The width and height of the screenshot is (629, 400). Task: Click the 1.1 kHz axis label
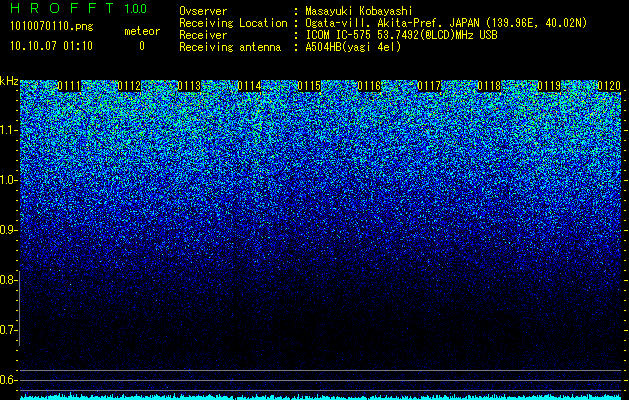8,130
